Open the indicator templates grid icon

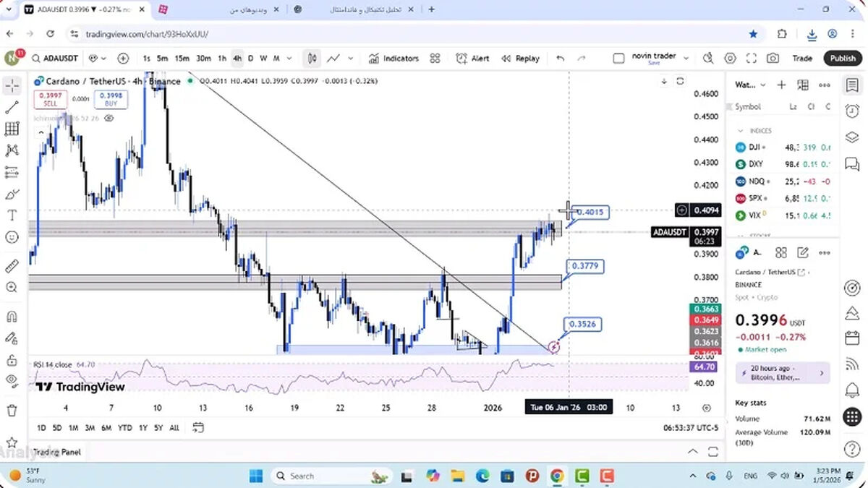pos(435,59)
